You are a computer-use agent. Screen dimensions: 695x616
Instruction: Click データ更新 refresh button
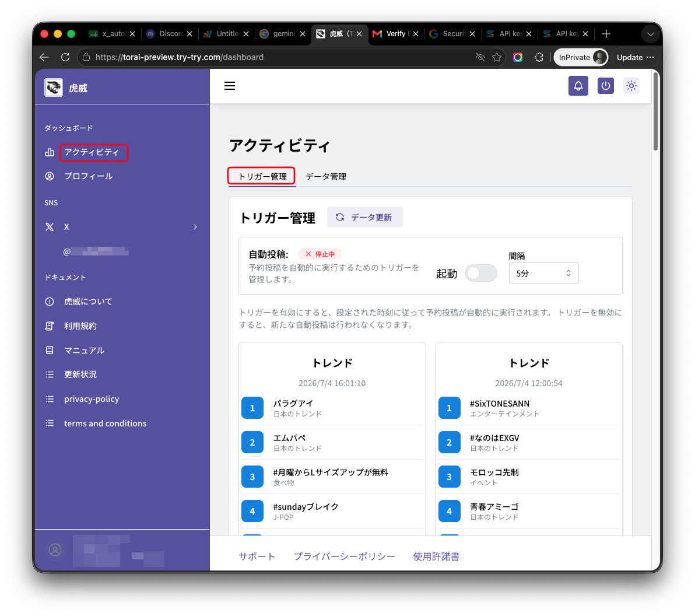364,218
